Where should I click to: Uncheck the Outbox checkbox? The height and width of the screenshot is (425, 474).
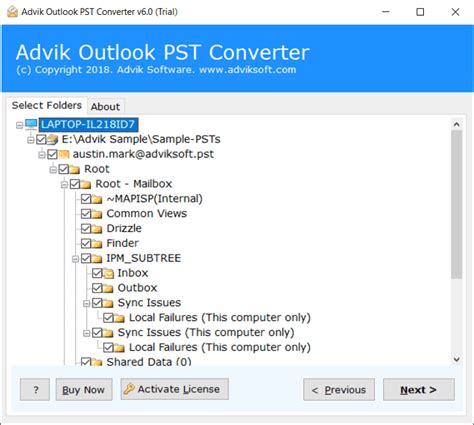tap(97, 288)
